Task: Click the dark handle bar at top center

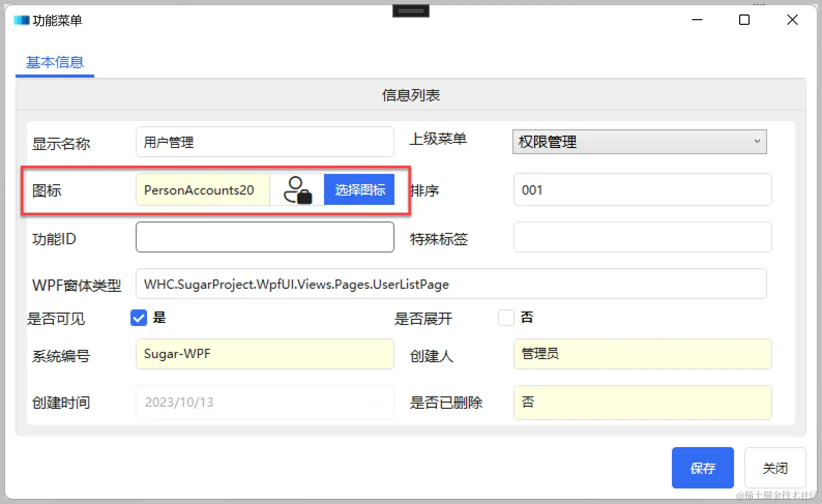Action: pyautogui.click(x=411, y=10)
